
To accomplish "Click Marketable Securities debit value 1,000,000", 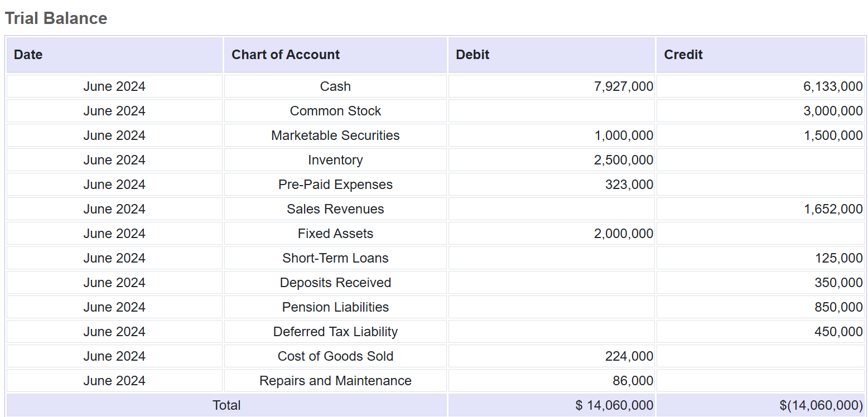I will [624, 135].
